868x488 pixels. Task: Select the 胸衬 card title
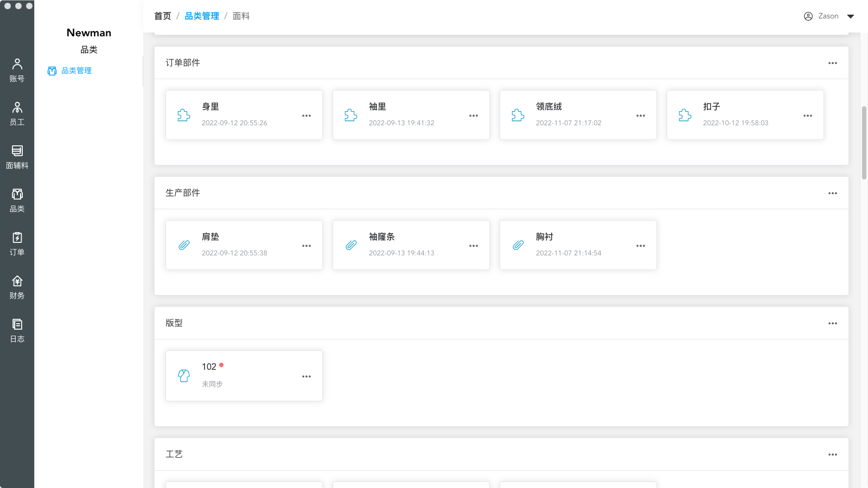[545, 237]
